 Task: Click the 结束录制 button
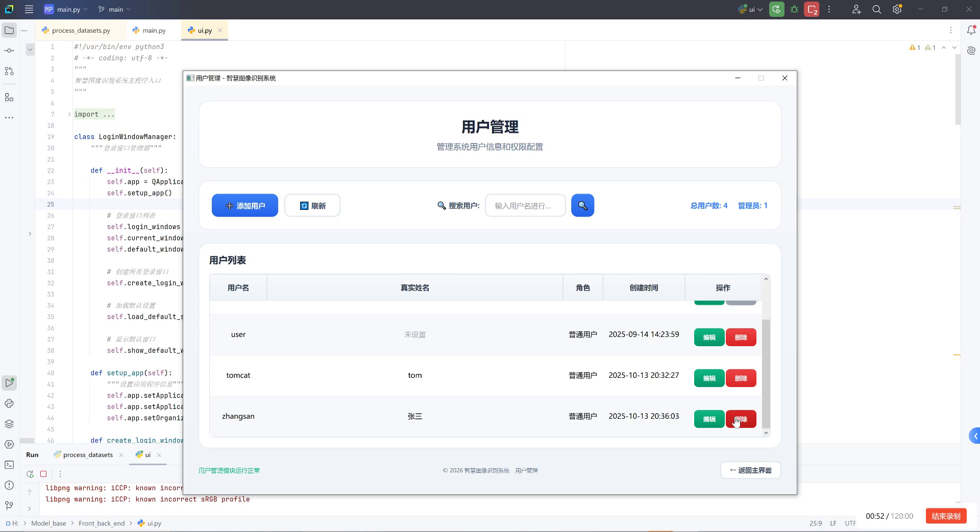click(x=946, y=516)
